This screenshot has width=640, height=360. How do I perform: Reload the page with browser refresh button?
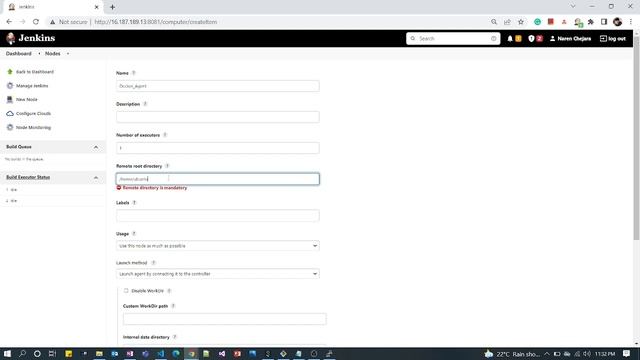pos(36,22)
